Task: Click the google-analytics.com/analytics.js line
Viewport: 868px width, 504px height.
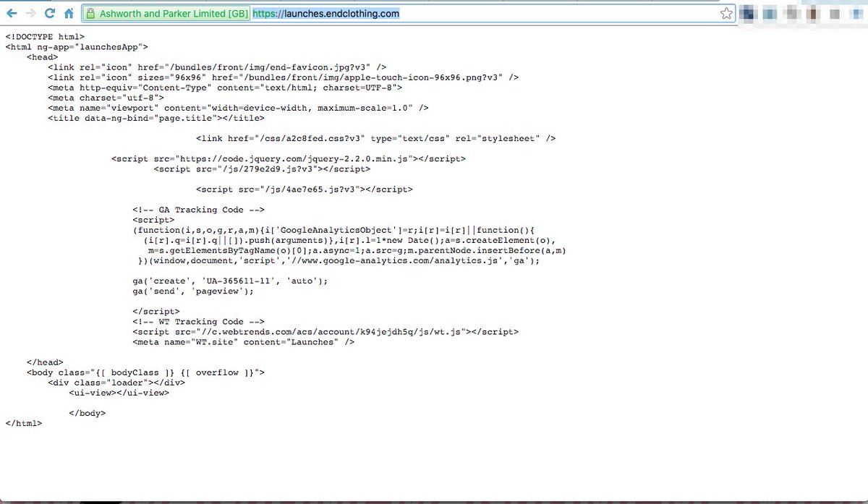Action: tap(339, 260)
